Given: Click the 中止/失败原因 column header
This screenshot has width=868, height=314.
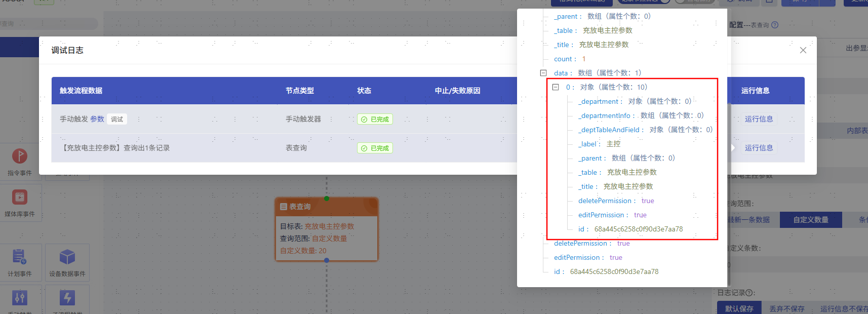Looking at the screenshot, I should (457, 91).
